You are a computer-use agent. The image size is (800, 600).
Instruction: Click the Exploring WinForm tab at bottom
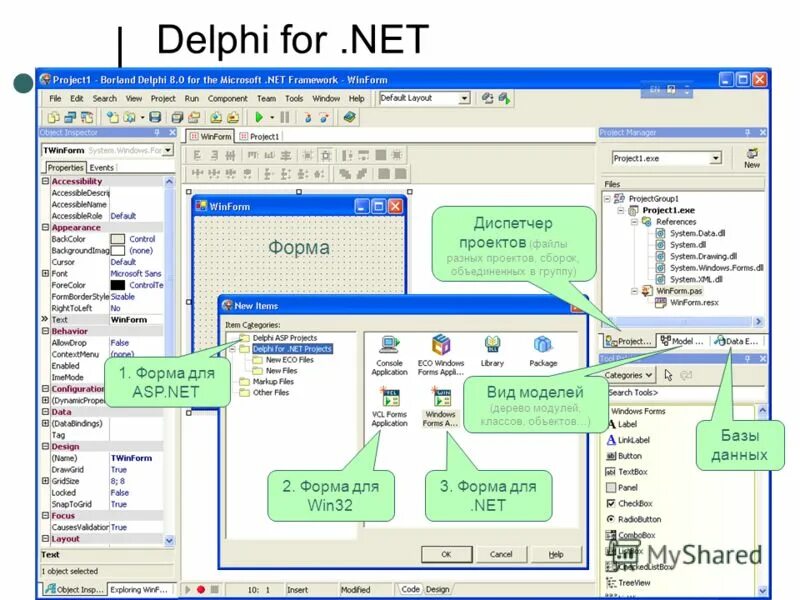pyautogui.click(x=141, y=589)
